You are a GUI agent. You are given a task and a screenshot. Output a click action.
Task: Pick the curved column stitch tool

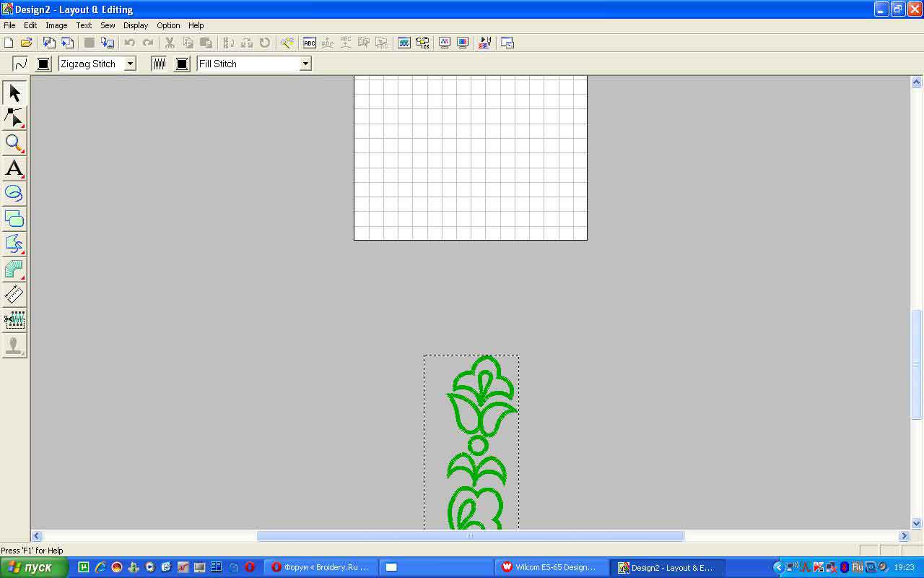pos(14,269)
